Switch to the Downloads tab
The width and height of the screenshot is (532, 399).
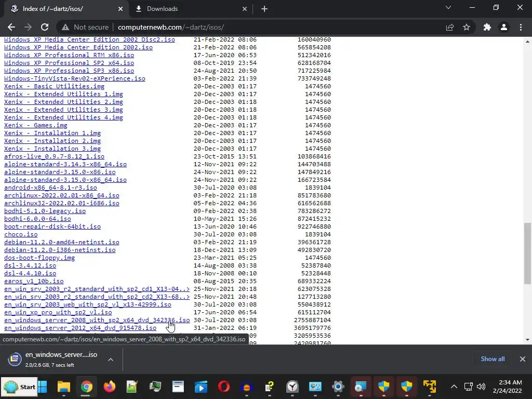[190, 9]
